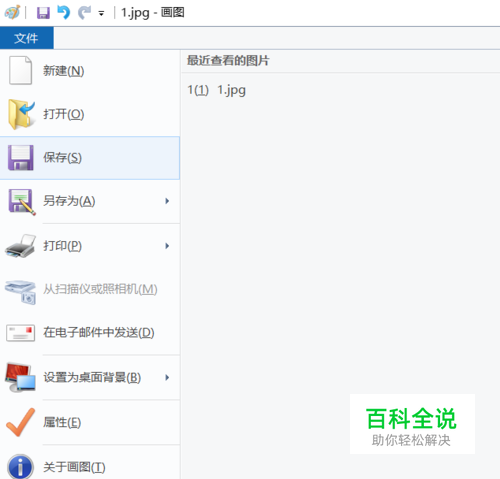The width and height of the screenshot is (500, 479).
Task: Open the 文件 tab
Action: 27,38
